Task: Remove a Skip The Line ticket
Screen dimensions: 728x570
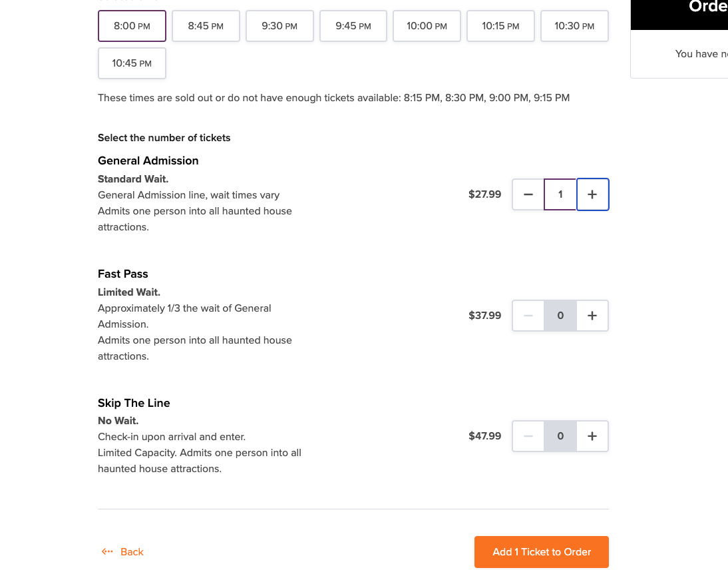Action: pyautogui.click(x=528, y=436)
